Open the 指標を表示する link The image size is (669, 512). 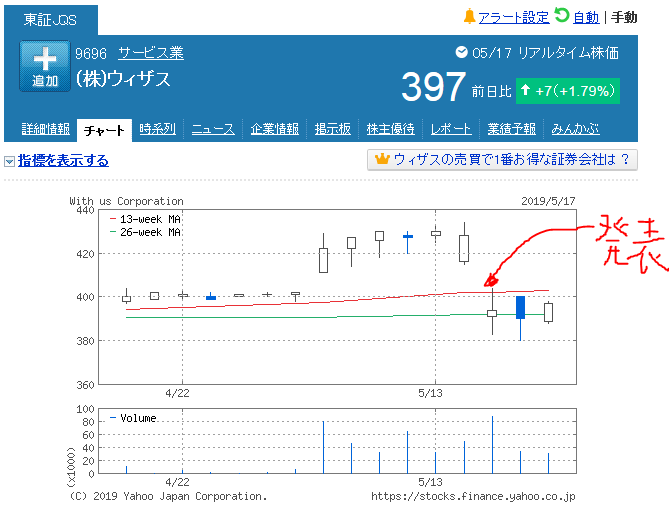[x=63, y=160]
